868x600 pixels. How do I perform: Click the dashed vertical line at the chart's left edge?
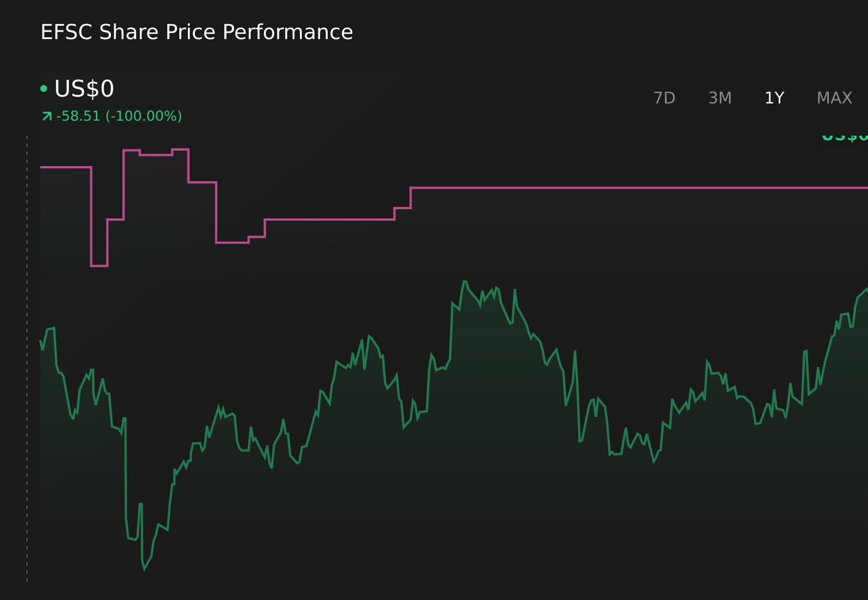coord(27,359)
